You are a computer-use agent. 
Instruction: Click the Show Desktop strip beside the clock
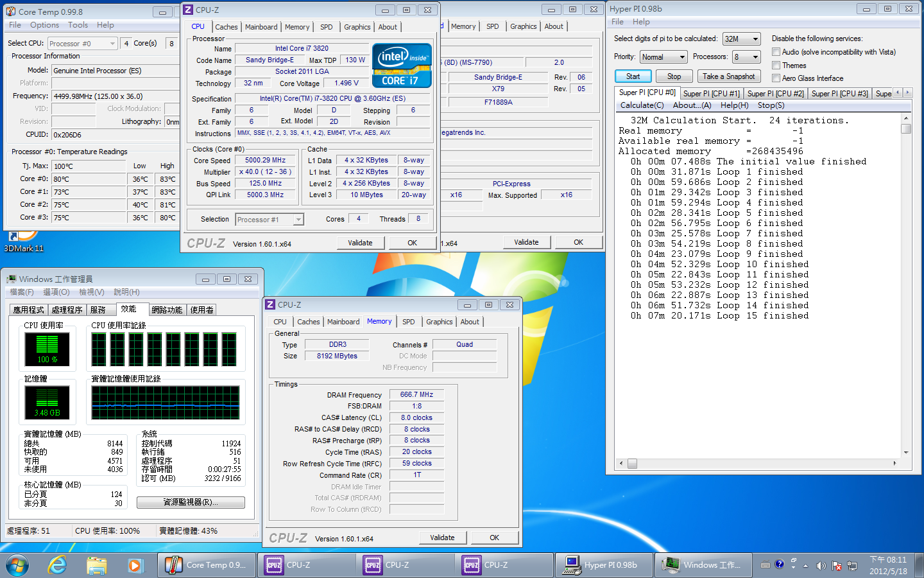click(x=919, y=565)
